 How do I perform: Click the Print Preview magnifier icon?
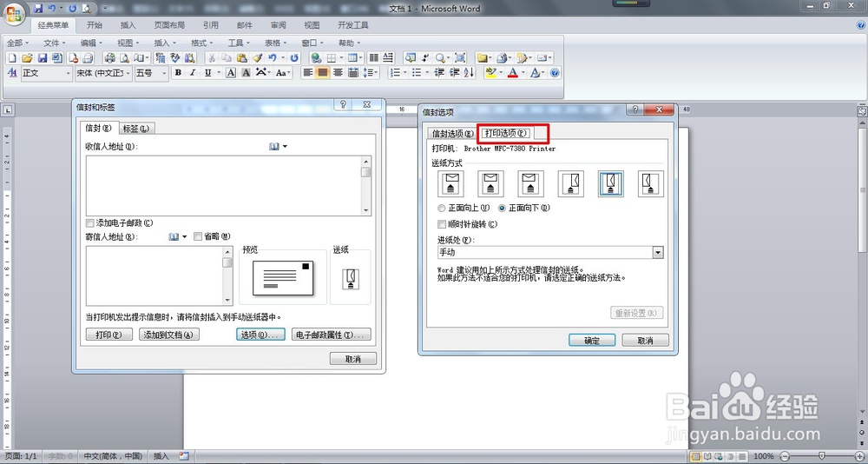pyautogui.click(x=125, y=57)
